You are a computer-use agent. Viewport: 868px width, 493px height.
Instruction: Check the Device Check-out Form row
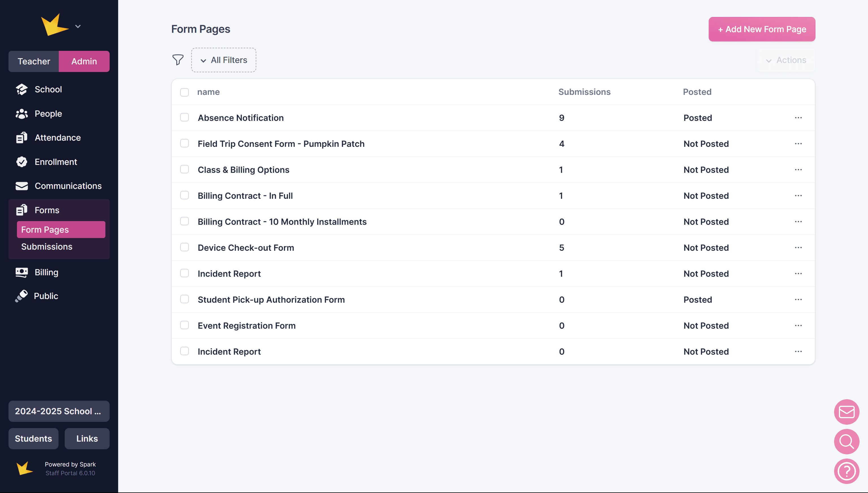[184, 248]
